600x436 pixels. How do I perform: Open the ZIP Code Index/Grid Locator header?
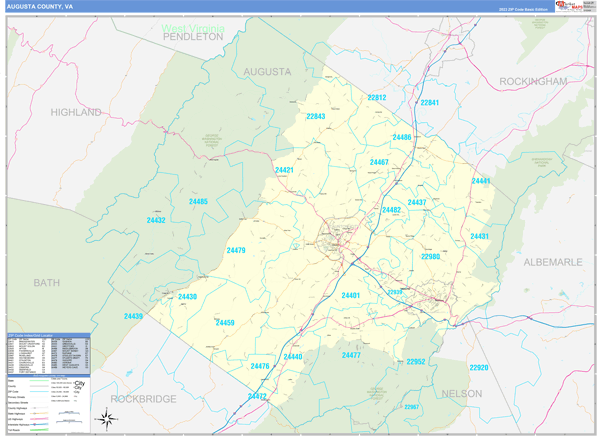(48, 335)
